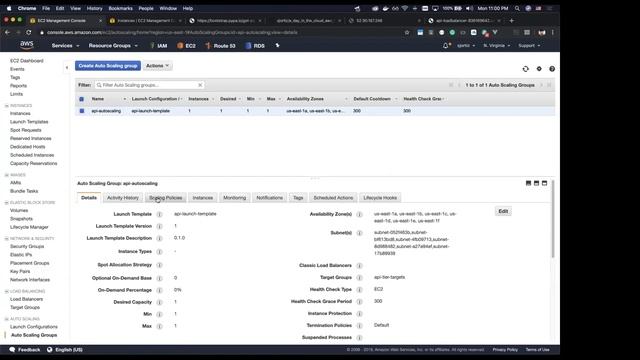Click Create Auto Scaling group button
Viewport: 640px width, 360px height.
click(x=108, y=66)
